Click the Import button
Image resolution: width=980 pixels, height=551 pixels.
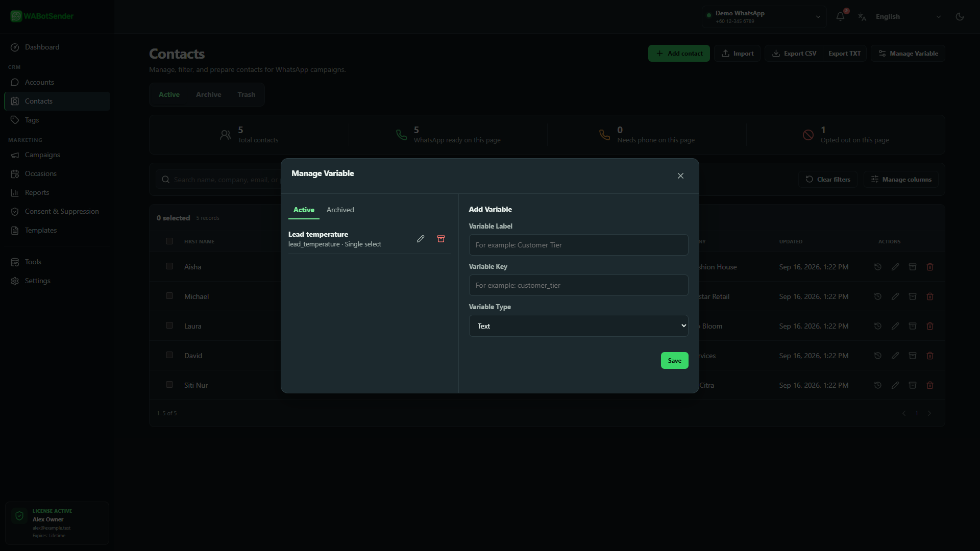[x=738, y=54]
